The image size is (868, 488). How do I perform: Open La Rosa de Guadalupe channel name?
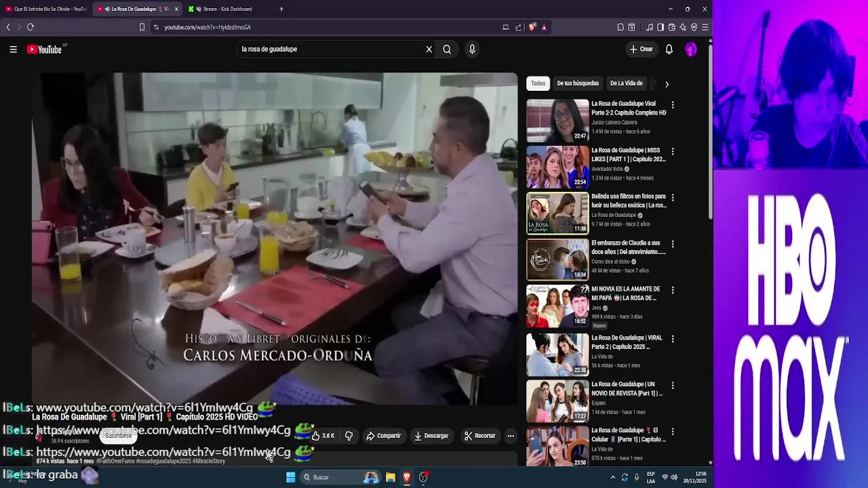tap(614, 215)
